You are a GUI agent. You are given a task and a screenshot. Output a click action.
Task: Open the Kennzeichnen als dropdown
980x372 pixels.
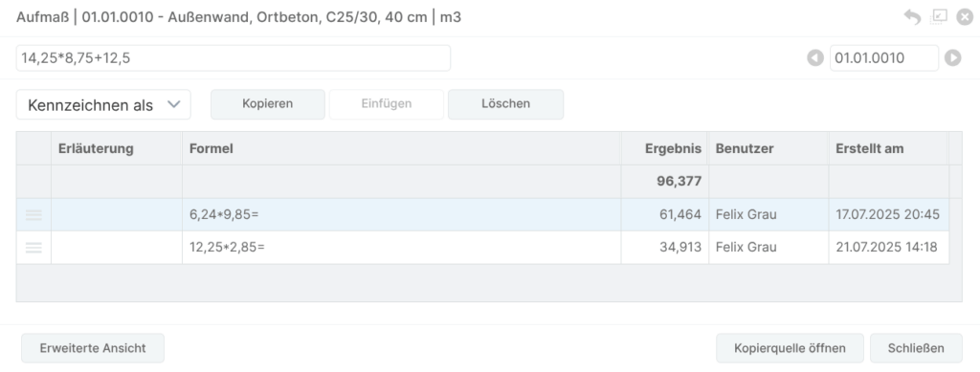pyautogui.click(x=103, y=105)
